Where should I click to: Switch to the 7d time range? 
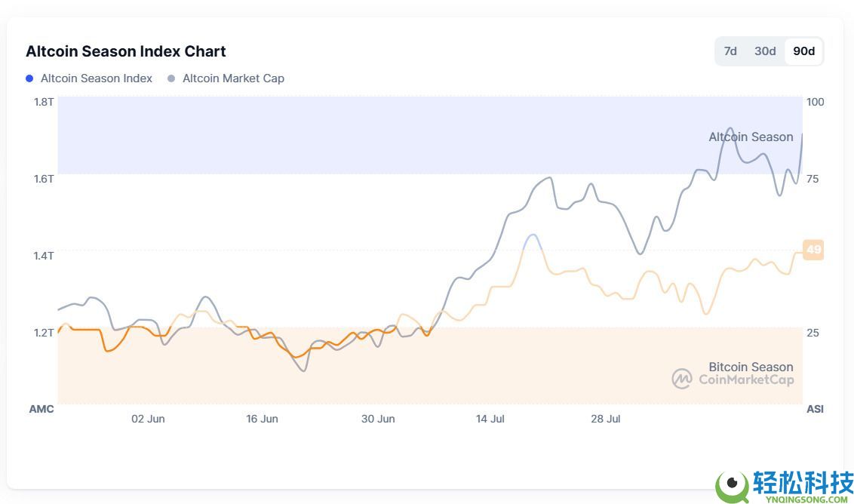(730, 51)
